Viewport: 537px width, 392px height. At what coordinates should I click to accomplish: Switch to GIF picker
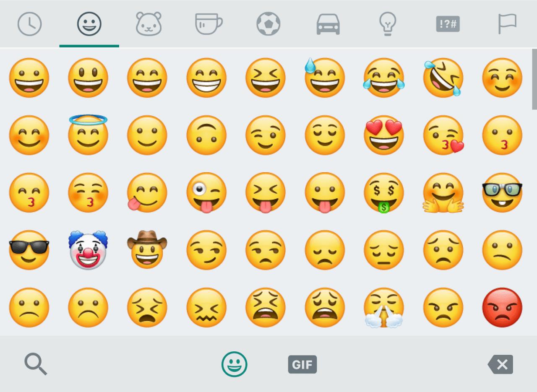[x=302, y=364]
